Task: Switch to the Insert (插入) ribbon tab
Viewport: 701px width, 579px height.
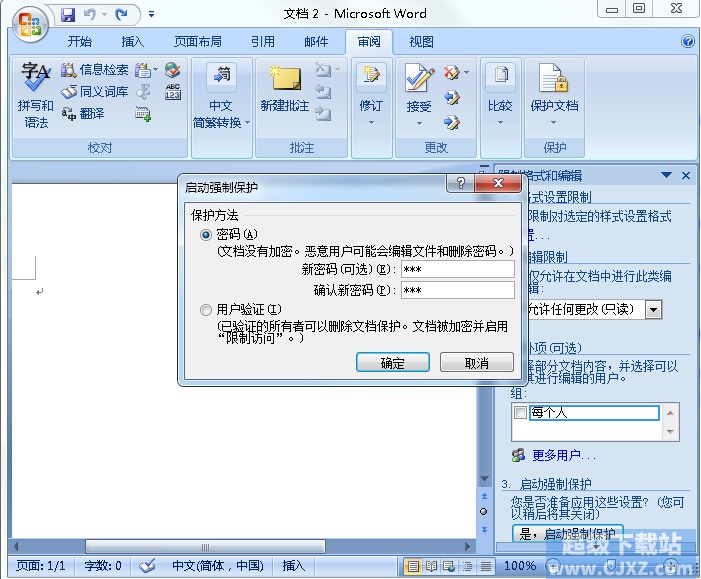Action: tap(132, 42)
